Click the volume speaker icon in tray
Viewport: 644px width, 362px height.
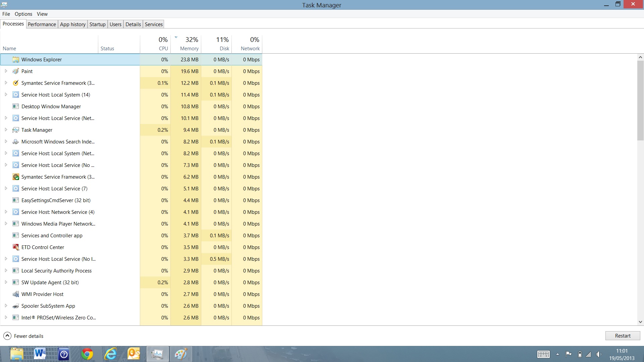(599, 354)
